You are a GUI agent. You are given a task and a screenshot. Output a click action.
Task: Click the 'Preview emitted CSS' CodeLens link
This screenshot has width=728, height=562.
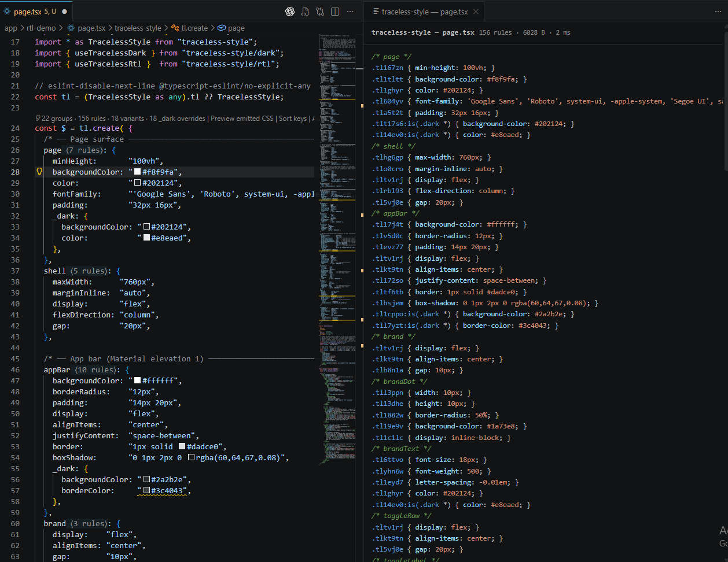click(x=242, y=119)
